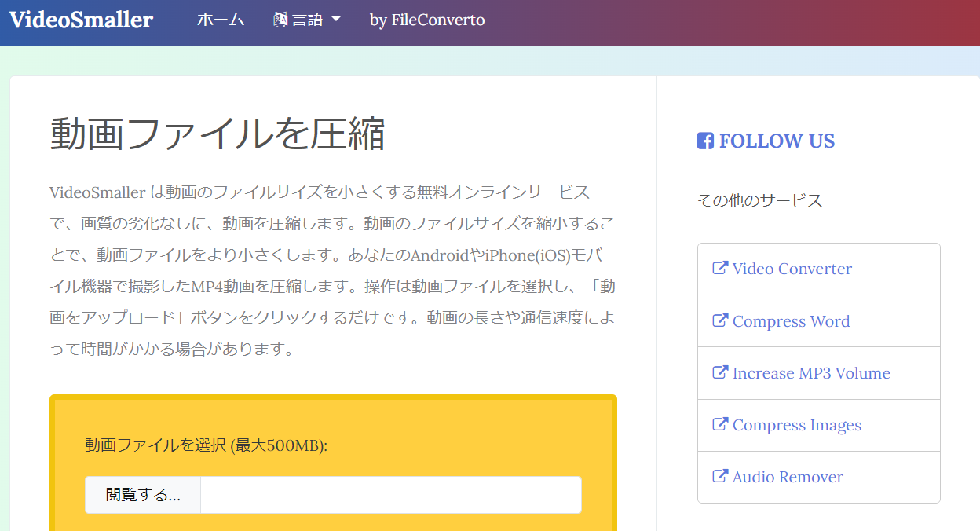Screen dimensions: 980x531
Task: Open the by FileConverto link
Action: click(427, 20)
